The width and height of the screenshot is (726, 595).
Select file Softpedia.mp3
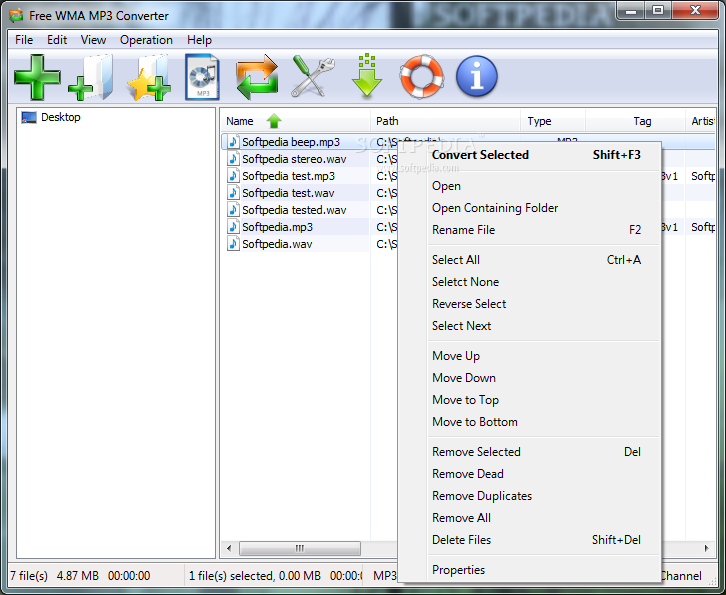277,227
